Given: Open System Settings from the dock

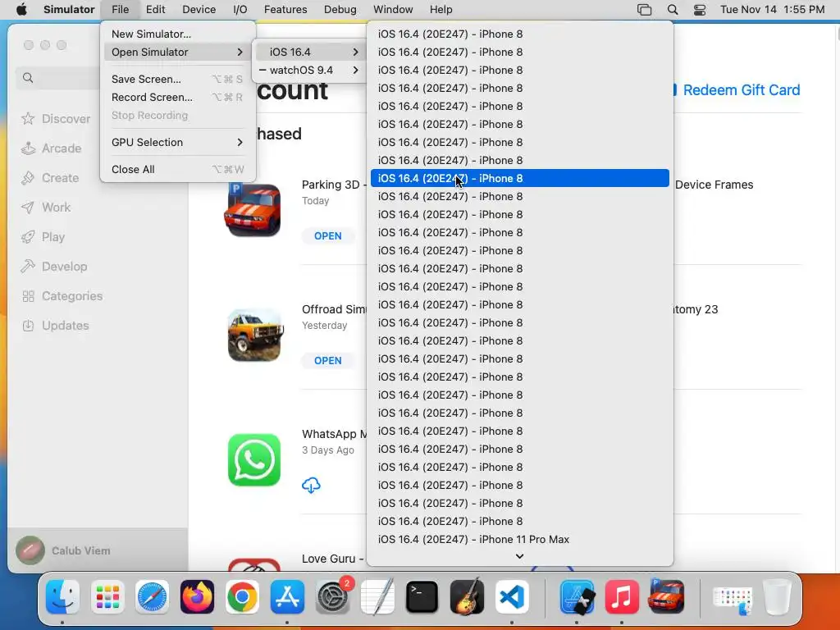Looking at the screenshot, I should [332, 597].
